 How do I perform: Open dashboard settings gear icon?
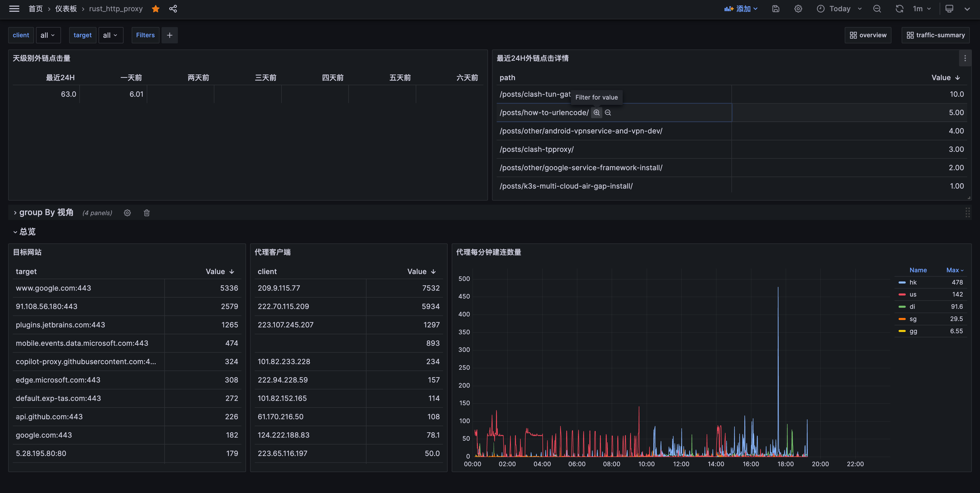[798, 9]
